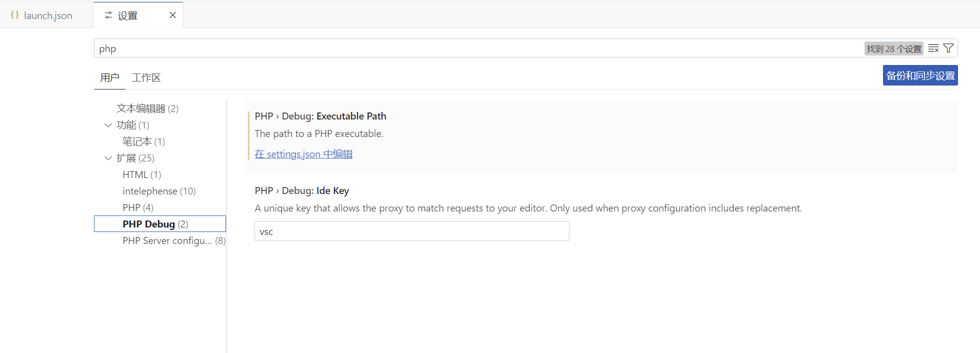Select 文本编辑器 in the settings tree
Image resolution: width=980 pixels, height=353 pixels.
(147, 108)
